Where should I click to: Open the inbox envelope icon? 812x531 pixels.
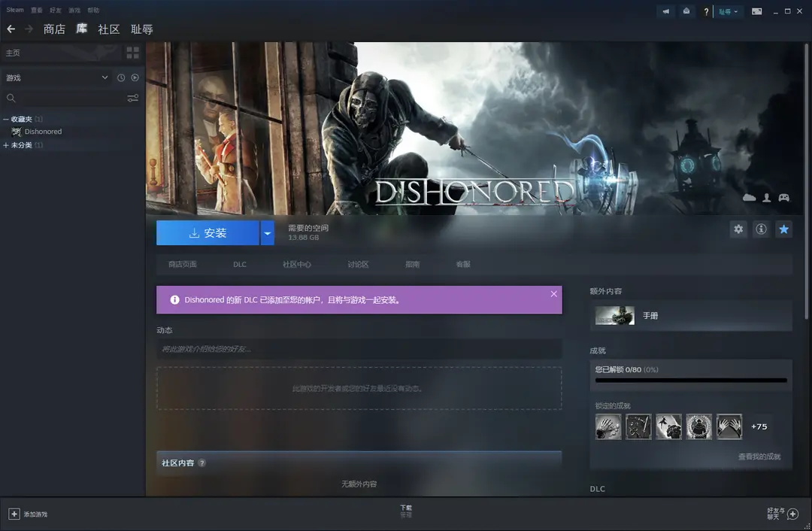(x=686, y=11)
